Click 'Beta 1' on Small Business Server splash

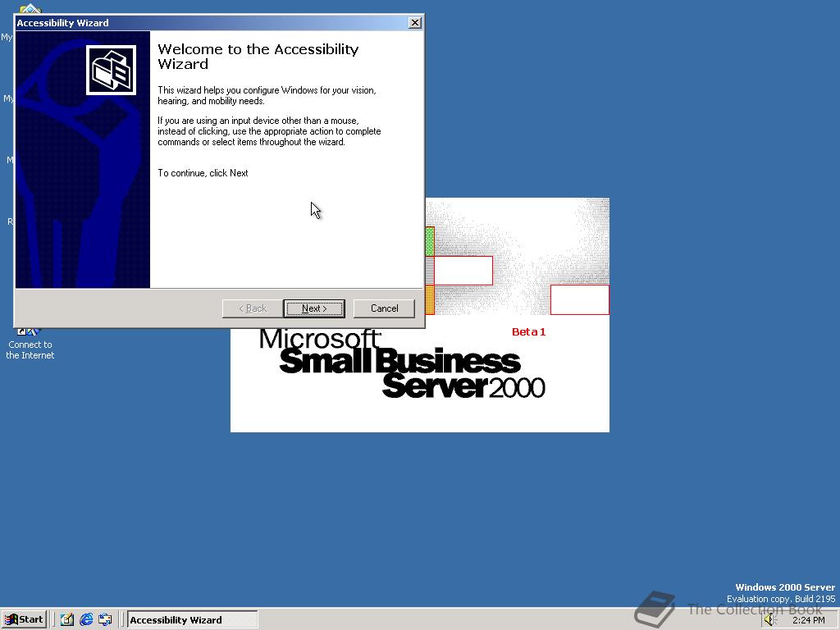(529, 331)
